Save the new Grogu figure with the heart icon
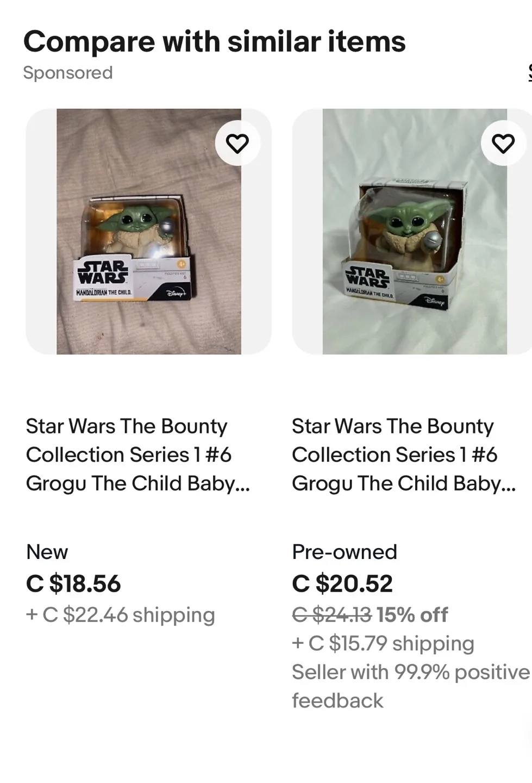 [237, 143]
